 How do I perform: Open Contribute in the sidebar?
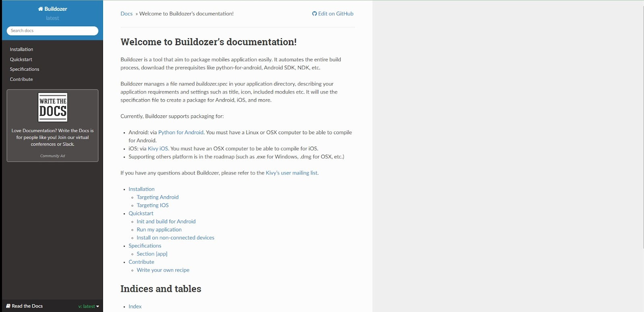[x=21, y=79]
